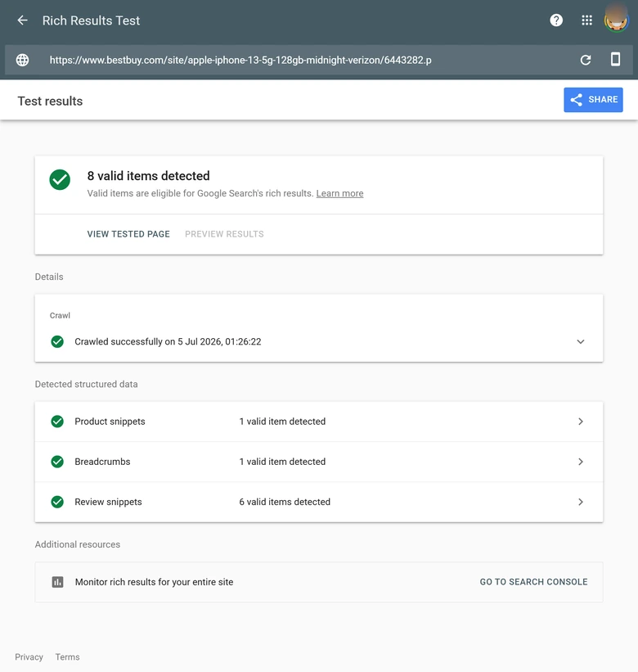Image resolution: width=638 pixels, height=672 pixels.
Task: Click the crawl success check icon
Action: (x=57, y=341)
